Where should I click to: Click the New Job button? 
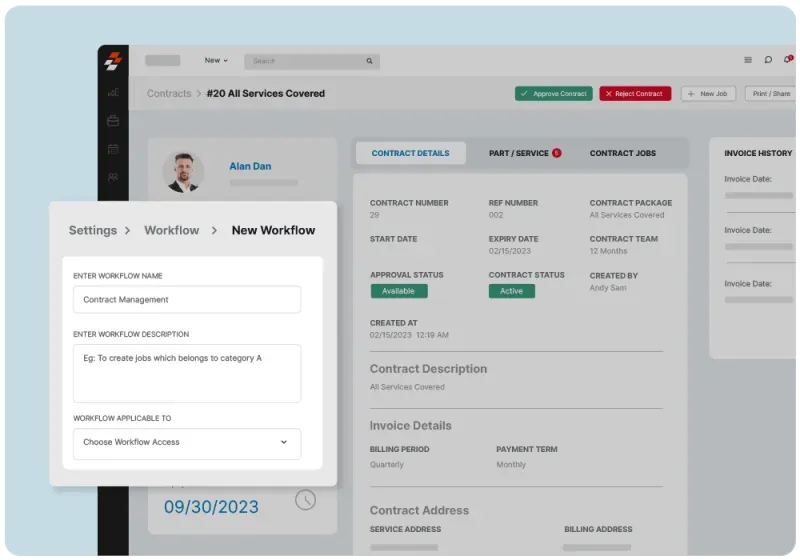pos(708,94)
